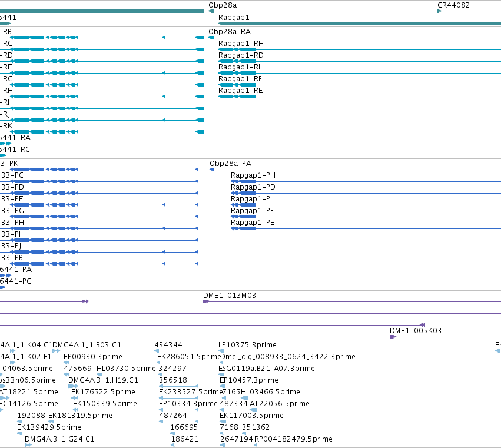Click the 166695 EST label
The image size is (501, 448).
pos(184,428)
